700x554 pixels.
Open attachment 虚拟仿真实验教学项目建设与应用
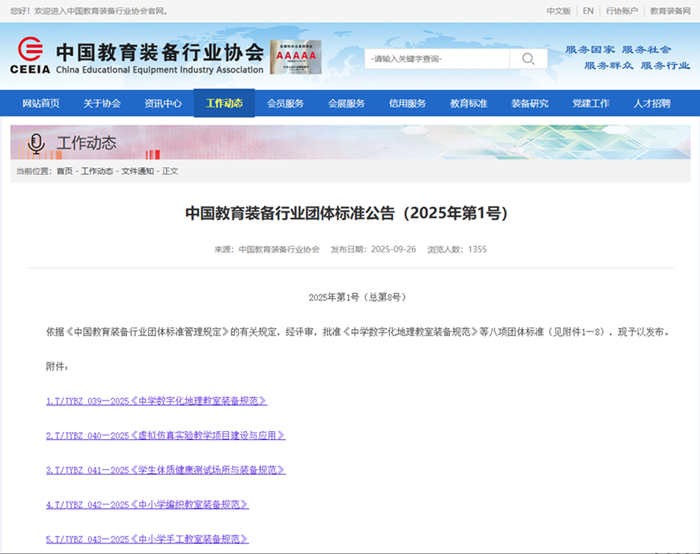pyautogui.click(x=166, y=436)
